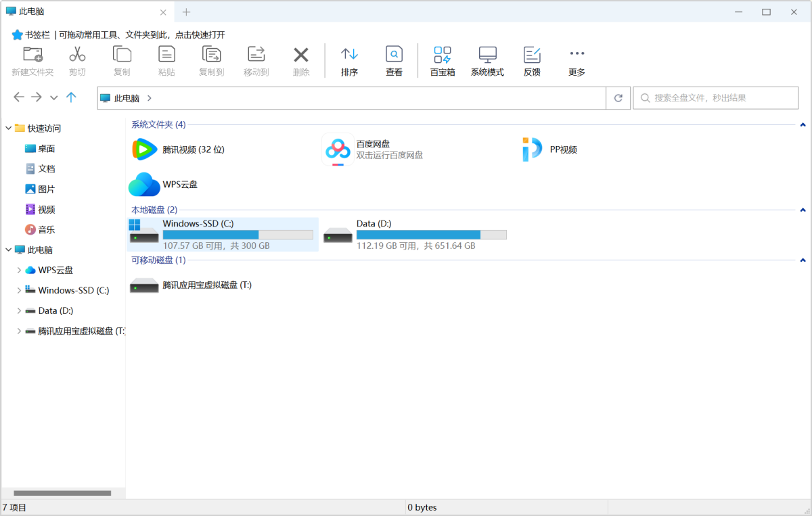Open the PP视频 item
812x516 pixels.
(563, 149)
